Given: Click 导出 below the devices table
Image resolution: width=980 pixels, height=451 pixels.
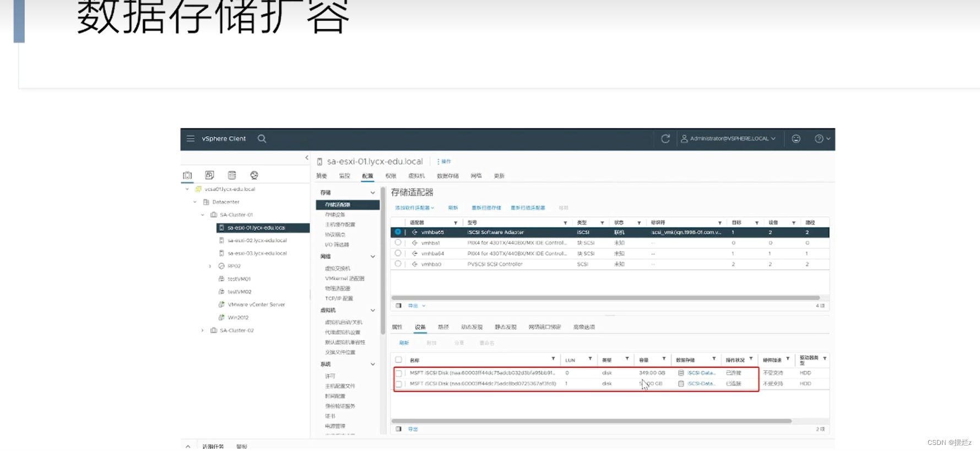Looking at the screenshot, I should tap(413, 429).
